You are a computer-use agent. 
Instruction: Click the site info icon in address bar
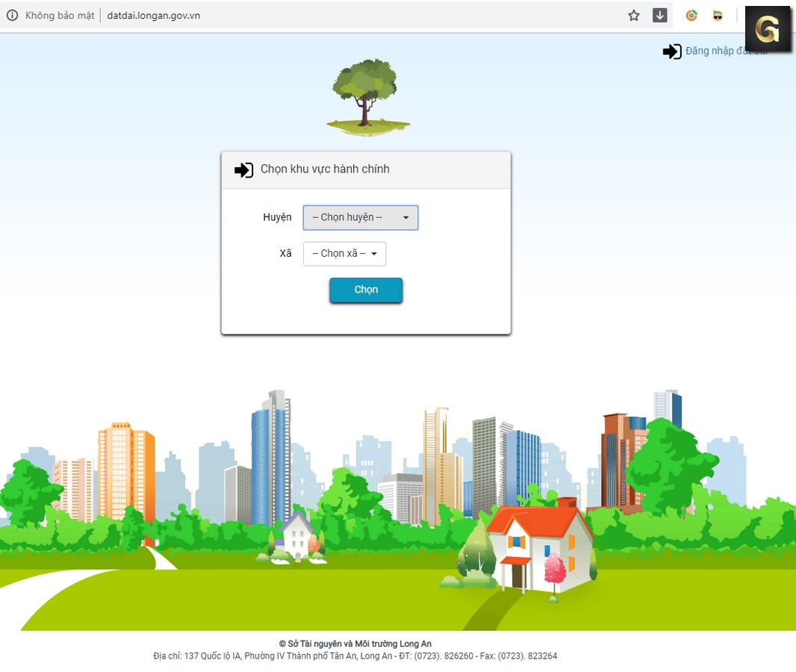12,15
